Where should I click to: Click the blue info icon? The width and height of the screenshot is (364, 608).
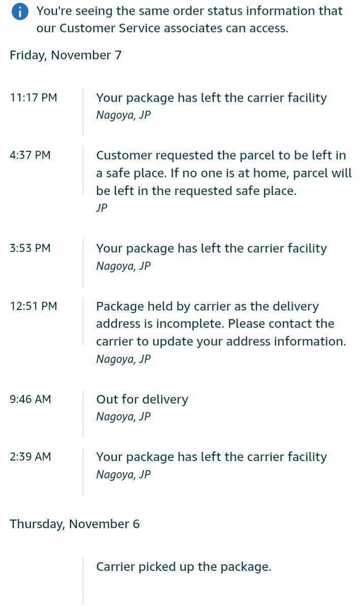[x=20, y=13]
